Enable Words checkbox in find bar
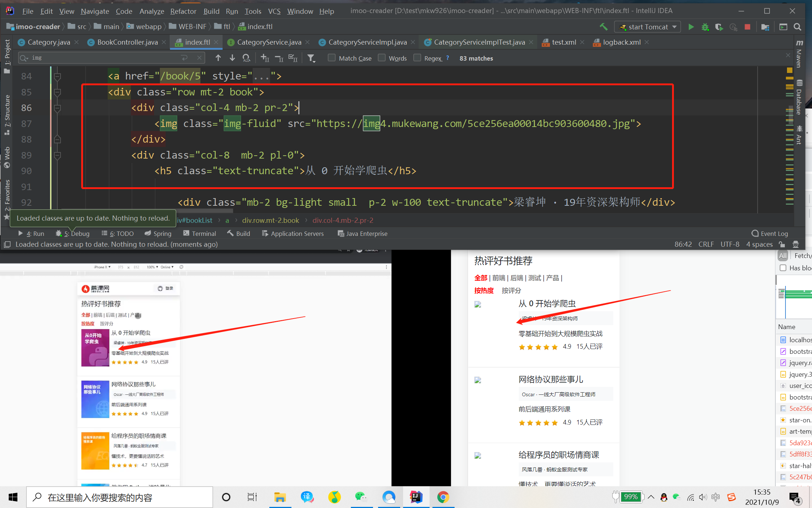This screenshot has width=812, height=508. click(381, 58)
